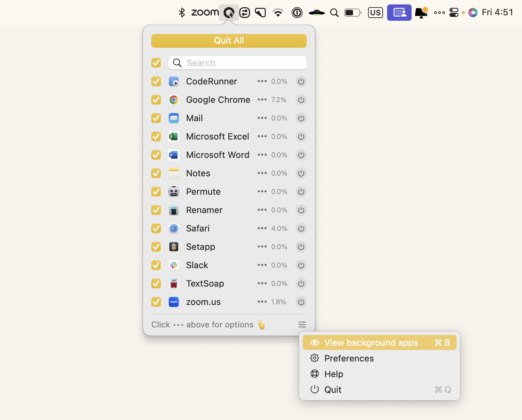Click the power icon beside Slack
The height and width of the screenshot is (420, 522).
pos(301,265)
